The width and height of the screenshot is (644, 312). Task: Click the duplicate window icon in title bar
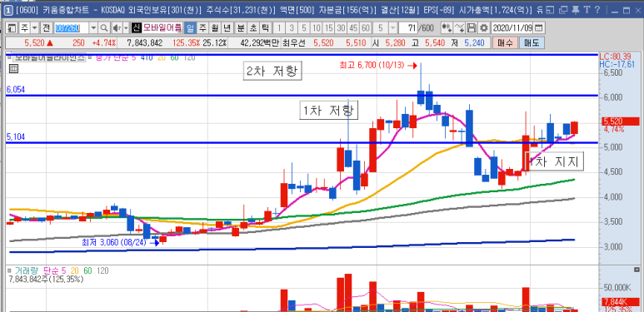click(564, 10)
